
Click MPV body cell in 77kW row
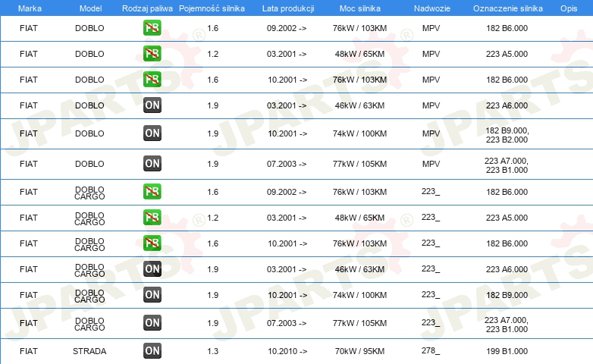point(431,164)
